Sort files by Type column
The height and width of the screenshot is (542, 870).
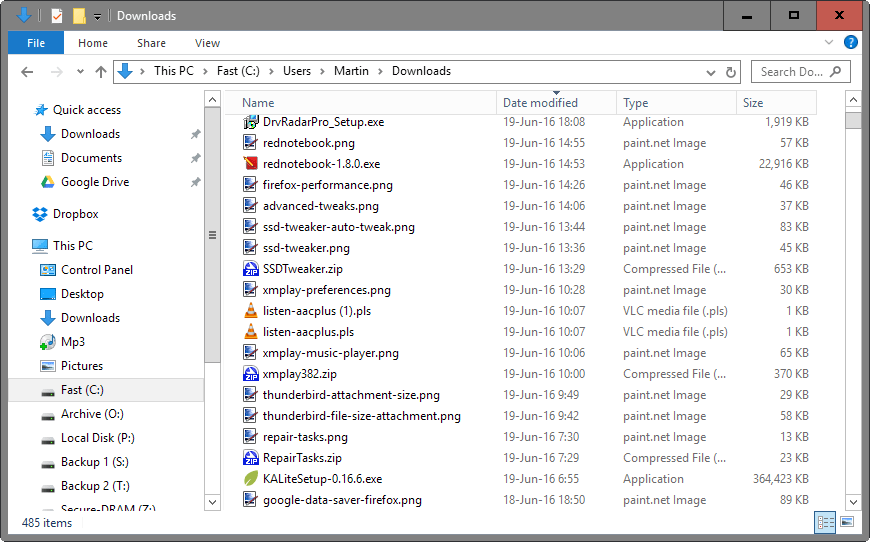pos(676,103)
